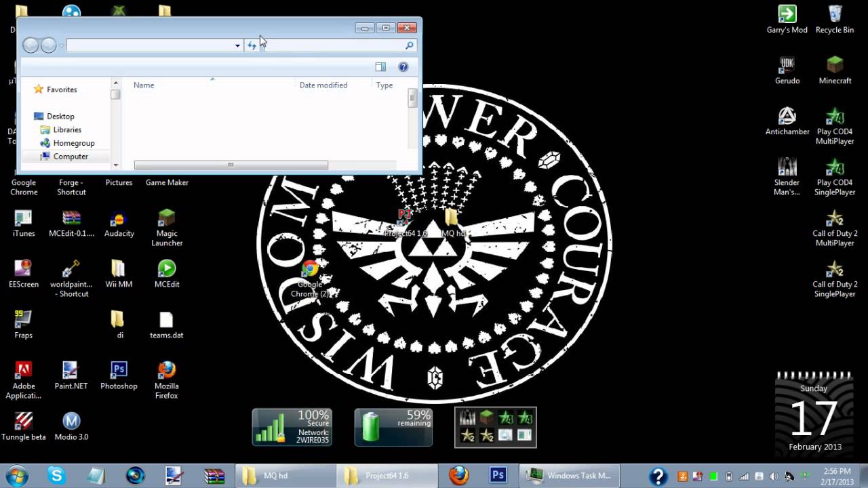
Task: Select Homegroup in the navigation pane
Action: (x=74, y=143)
